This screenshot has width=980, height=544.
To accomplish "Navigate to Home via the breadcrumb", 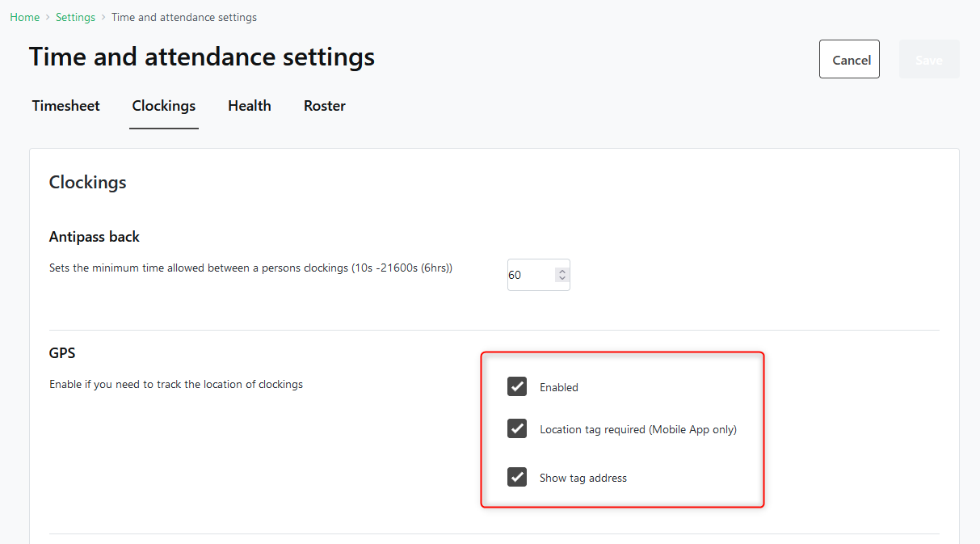I will 24,17.
